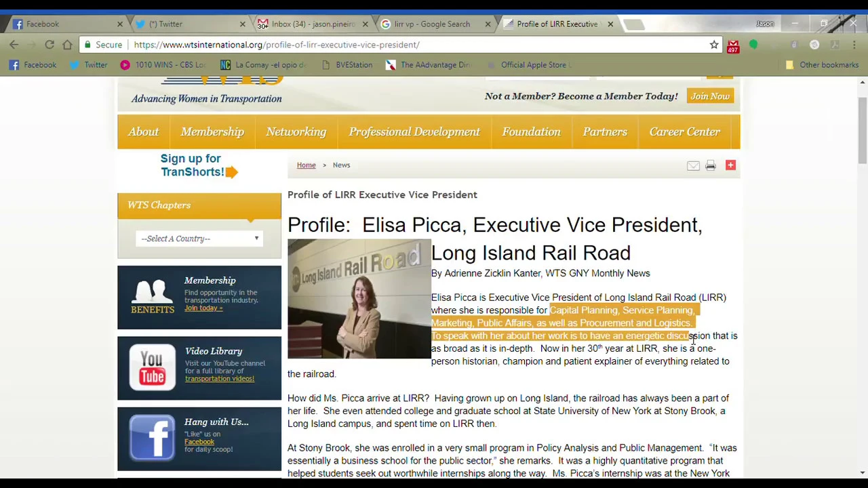Open the Gmail checker extension showing 497
868x488 pixels.
click(733, 45)
